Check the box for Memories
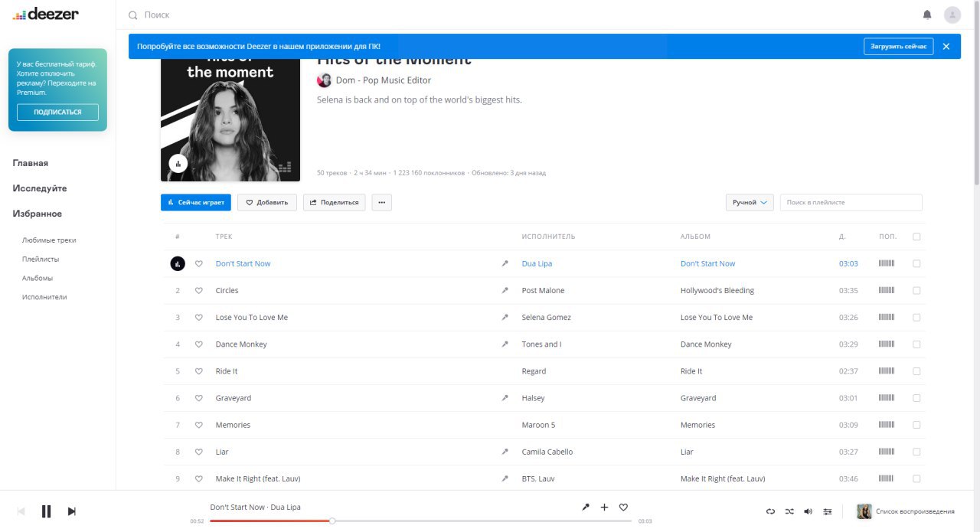 (x=916, y=425)
